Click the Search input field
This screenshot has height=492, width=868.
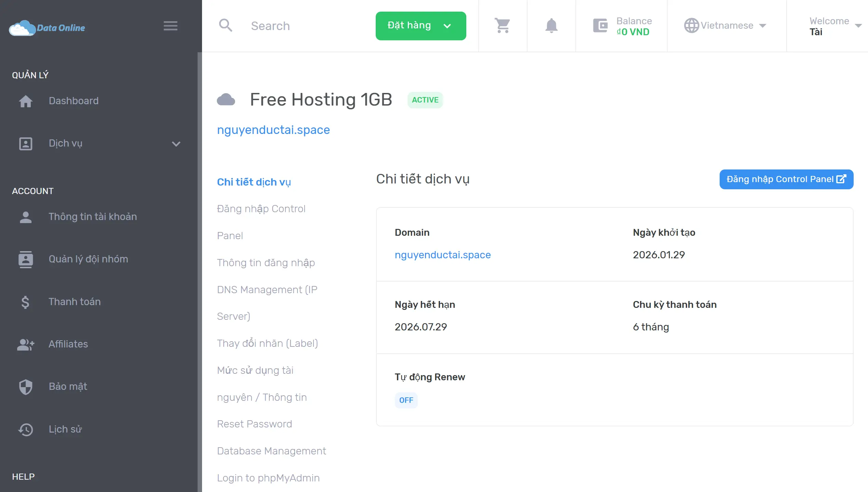[308, 26]
